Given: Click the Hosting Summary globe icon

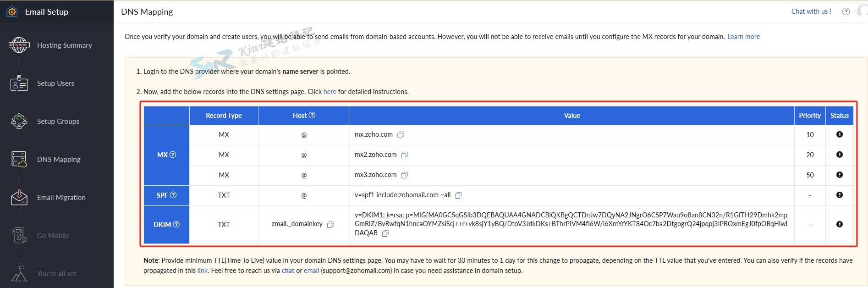Looking at the screenshot, I should pyautogui.click(x=19, y=45).
